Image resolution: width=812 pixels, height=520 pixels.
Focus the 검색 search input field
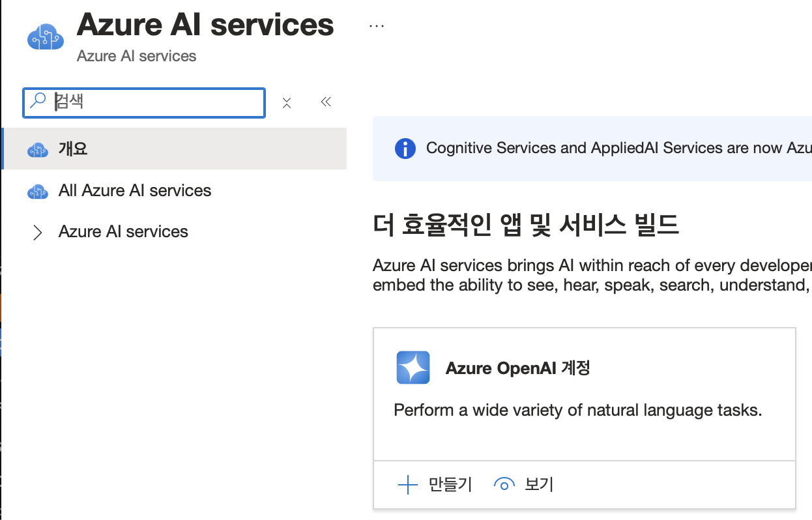[144, 102]
